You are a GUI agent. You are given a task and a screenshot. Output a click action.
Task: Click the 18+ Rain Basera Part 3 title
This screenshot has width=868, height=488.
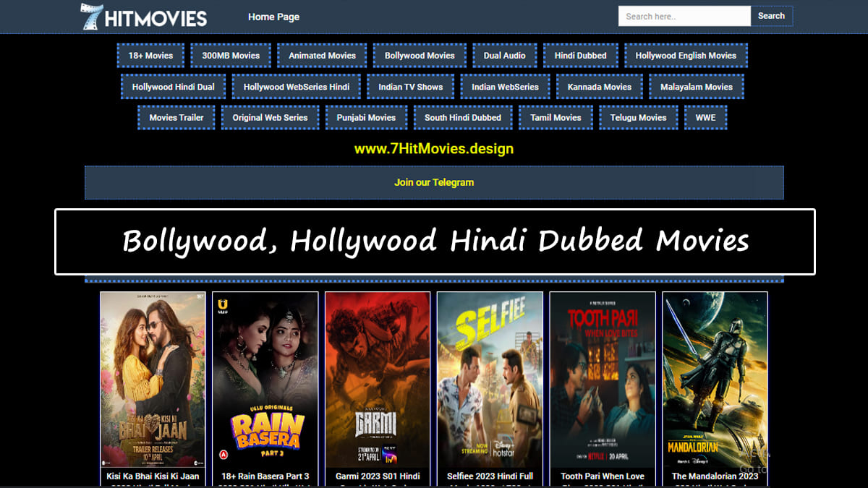265,476
